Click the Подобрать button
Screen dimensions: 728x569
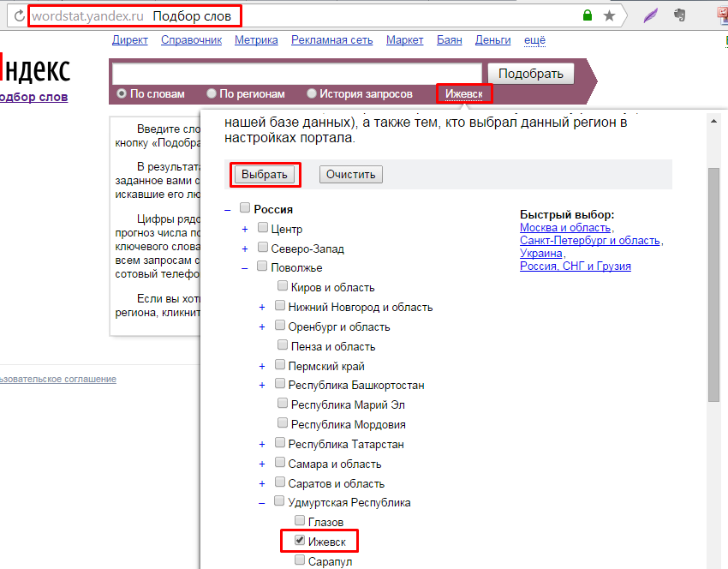pos(531,74)
